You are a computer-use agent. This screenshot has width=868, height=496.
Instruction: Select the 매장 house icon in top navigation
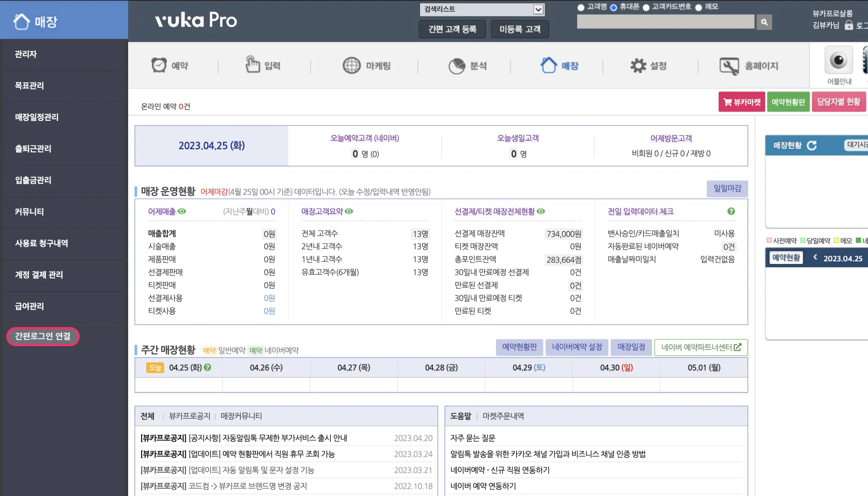coord(549,65)
